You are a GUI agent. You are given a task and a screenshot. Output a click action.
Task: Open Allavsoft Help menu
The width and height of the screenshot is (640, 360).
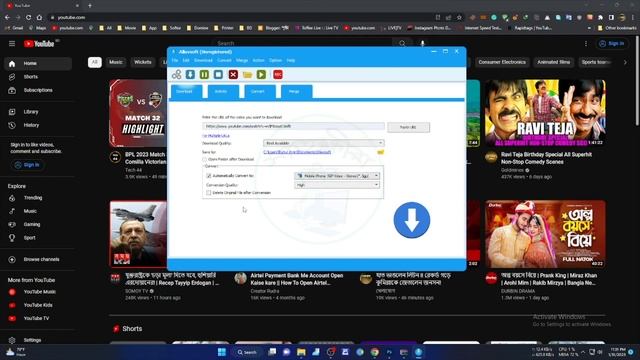tap(291, 60)
